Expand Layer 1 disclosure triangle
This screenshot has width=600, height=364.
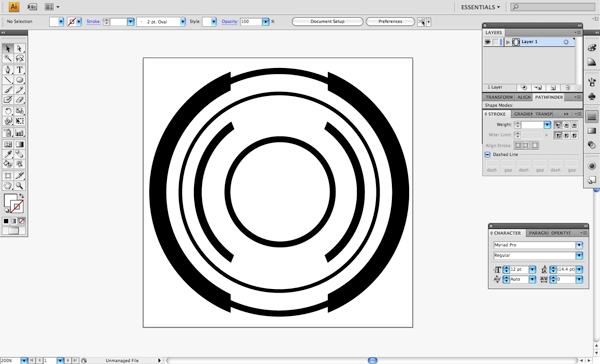point(508,42)
